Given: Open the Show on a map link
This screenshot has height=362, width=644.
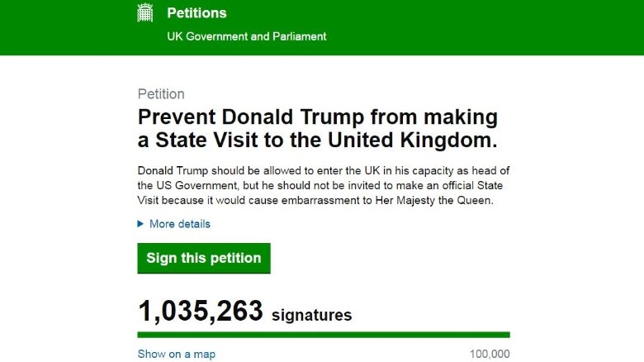Looking at the screenshot, I should [x=177, y=354].
